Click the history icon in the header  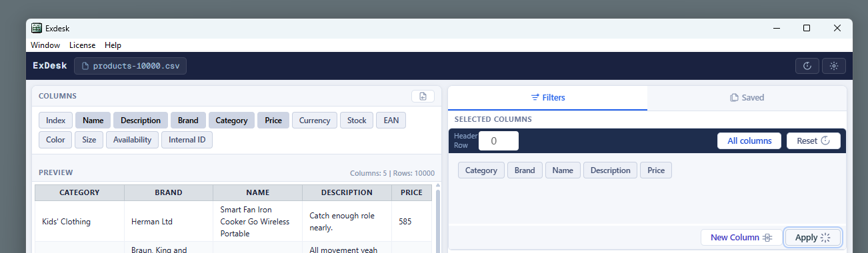807,66
